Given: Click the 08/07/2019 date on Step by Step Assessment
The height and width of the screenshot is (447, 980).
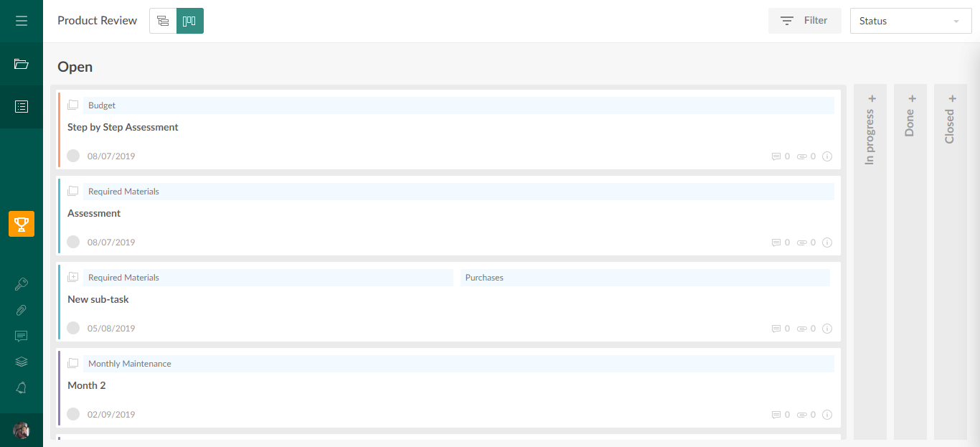Looking at the screenshot, I should click(x=111, y=156).
